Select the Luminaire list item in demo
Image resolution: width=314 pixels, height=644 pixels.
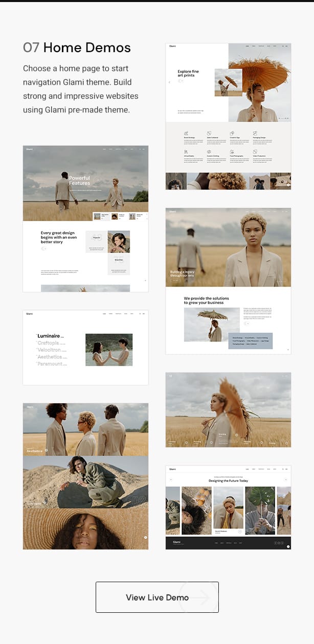coord(51,336)
